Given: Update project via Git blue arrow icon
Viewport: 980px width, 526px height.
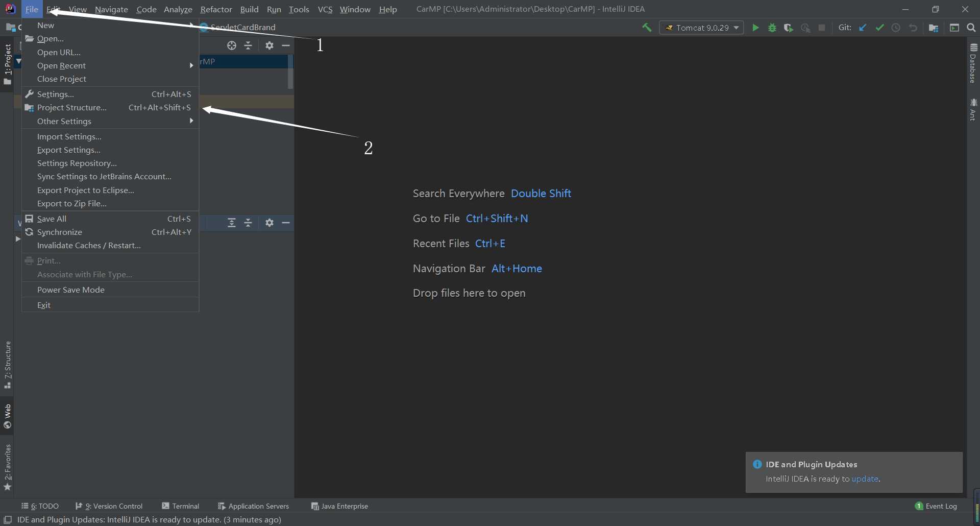Looking at the screenshot, I should 863,28.
